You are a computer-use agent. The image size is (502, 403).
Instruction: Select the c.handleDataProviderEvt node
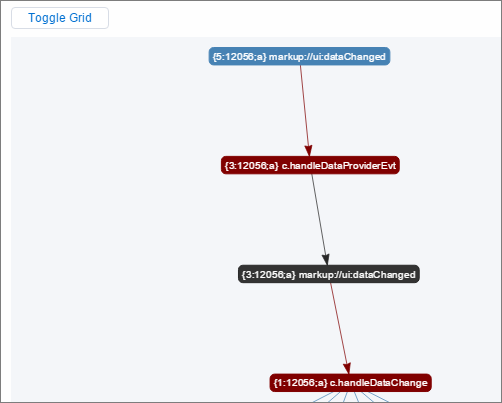coord(310,165)
